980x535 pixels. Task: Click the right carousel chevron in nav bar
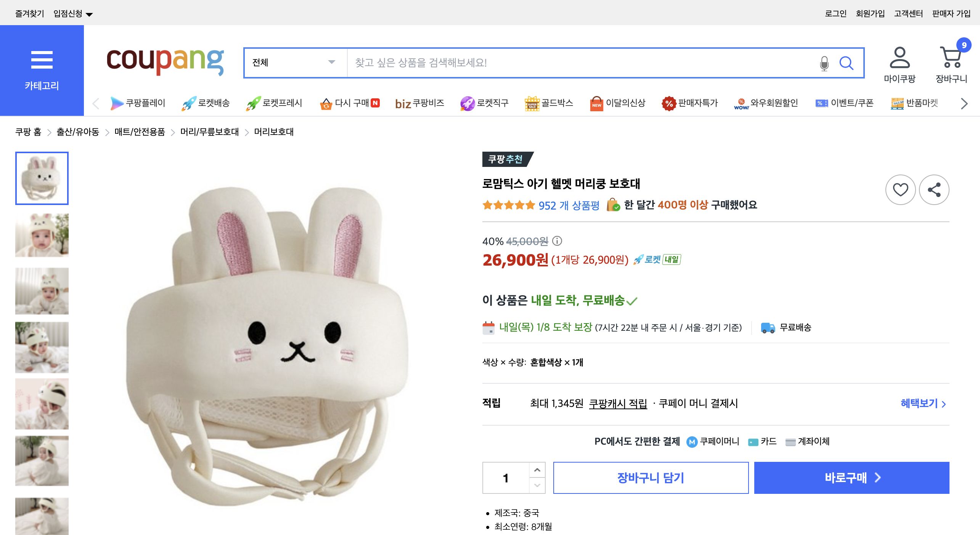point(964,103)
